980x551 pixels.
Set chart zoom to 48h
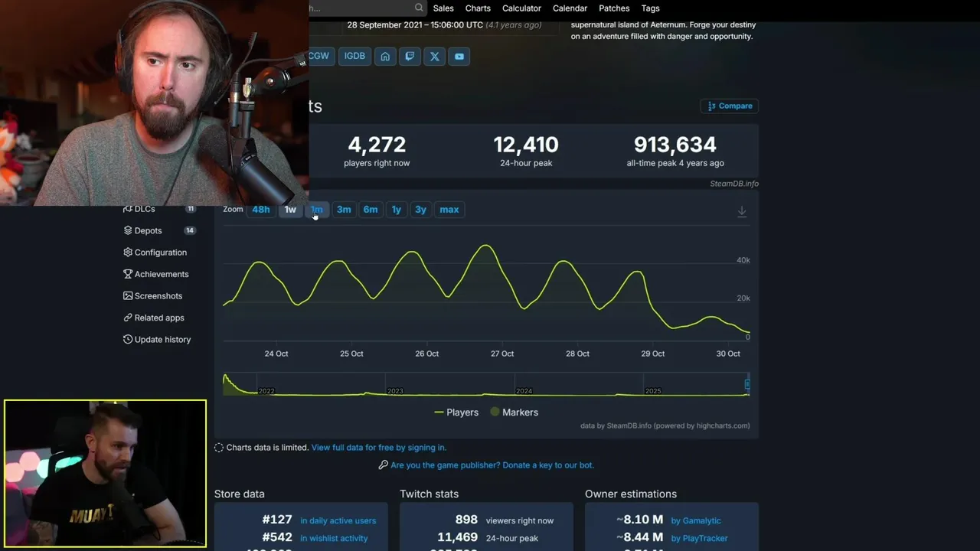pos(261,210)
